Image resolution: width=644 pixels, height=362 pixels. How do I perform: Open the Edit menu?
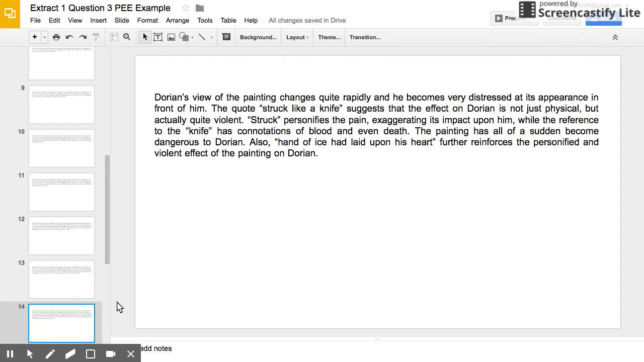tap(54, 21)
